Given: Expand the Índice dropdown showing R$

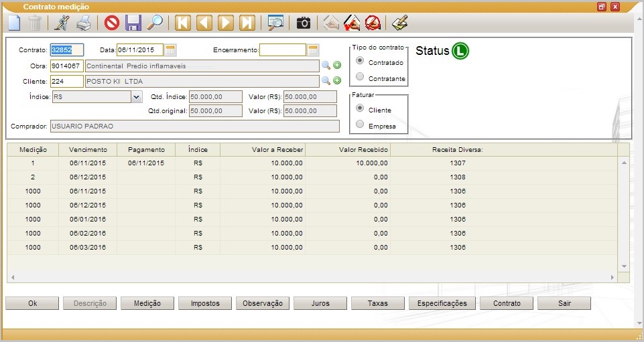Looking at the screenshot, I should click(x=136, y=97).
